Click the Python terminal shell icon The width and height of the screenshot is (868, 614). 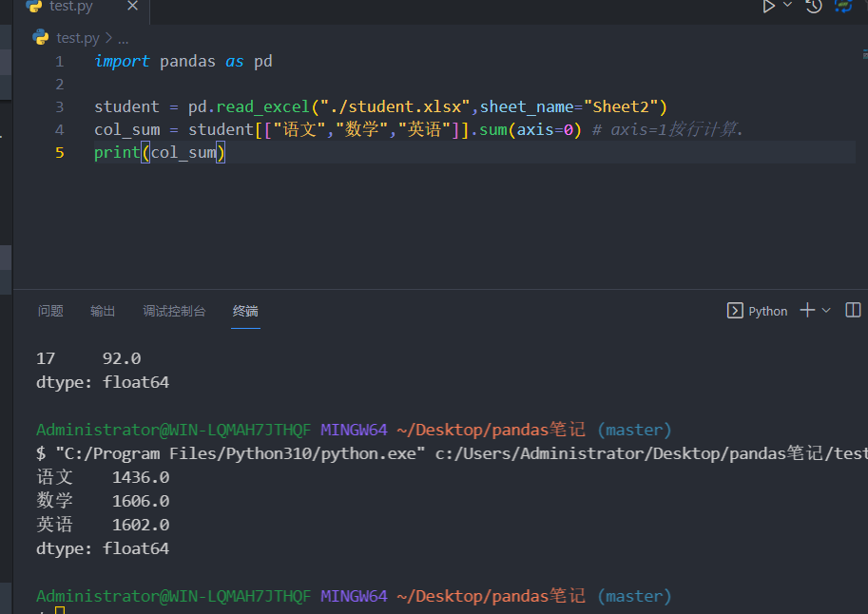[734, 311]
